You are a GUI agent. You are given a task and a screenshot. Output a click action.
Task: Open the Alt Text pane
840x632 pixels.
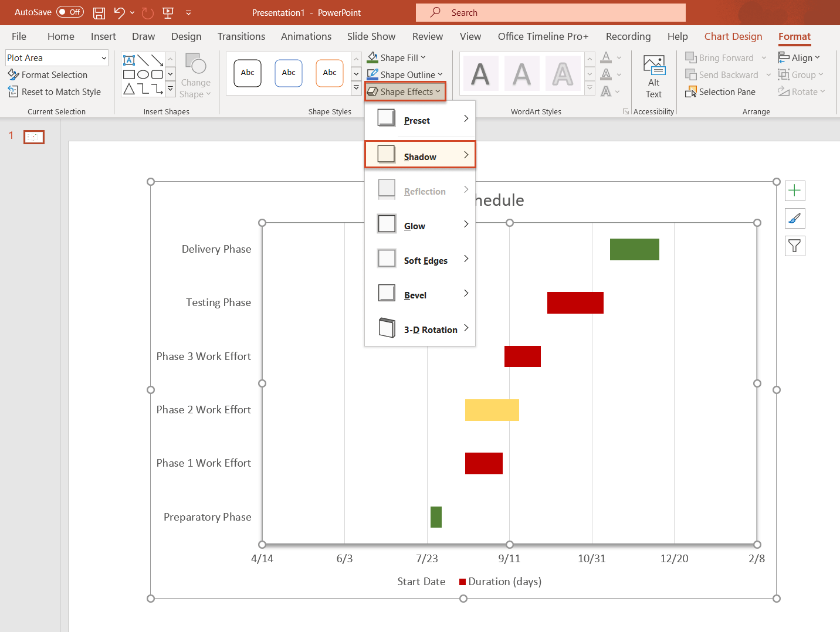click(x=653, y=76)
